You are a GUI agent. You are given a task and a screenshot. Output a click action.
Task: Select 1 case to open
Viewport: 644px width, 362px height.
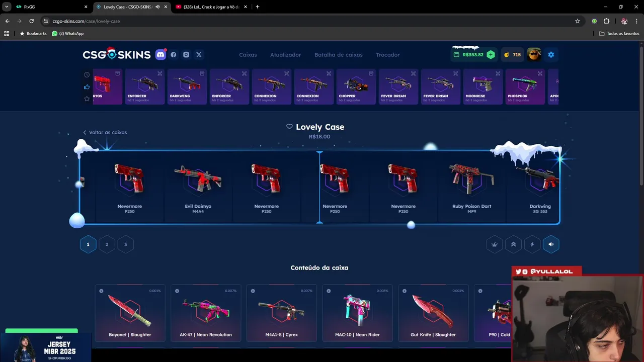(88, 244)
